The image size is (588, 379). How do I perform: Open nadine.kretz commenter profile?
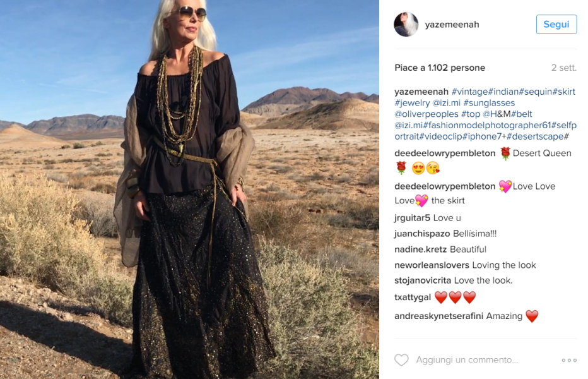pos(420,250)
